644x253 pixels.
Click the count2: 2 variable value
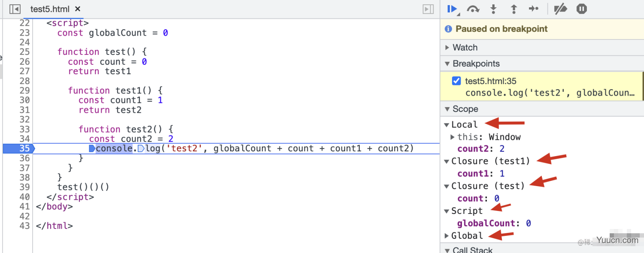[x=502, y=149]
